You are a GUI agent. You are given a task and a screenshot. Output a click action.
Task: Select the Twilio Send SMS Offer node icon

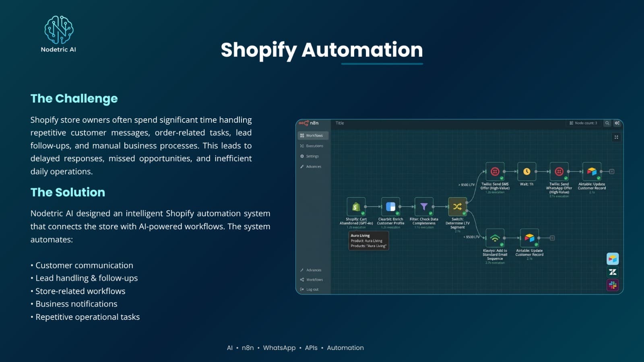495,172
